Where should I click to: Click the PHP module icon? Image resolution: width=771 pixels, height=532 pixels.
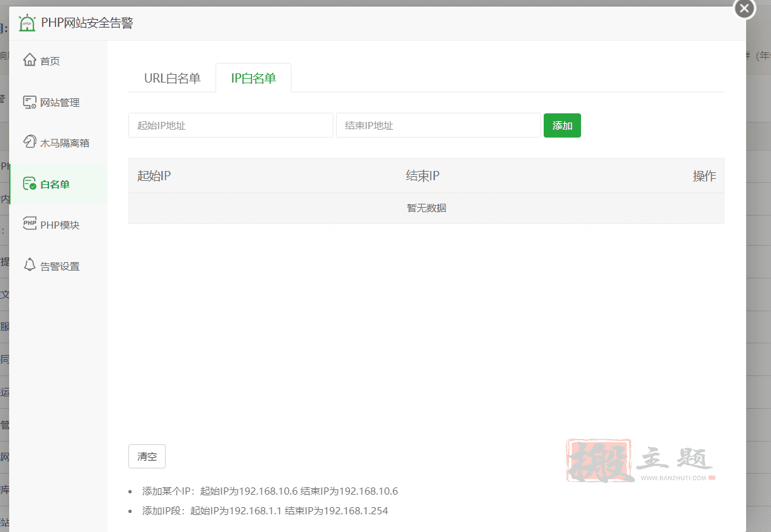29,223
